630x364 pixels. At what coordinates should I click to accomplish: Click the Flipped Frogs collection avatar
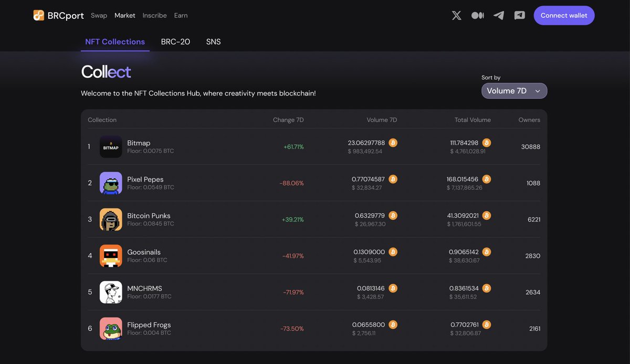click(111, 328)
